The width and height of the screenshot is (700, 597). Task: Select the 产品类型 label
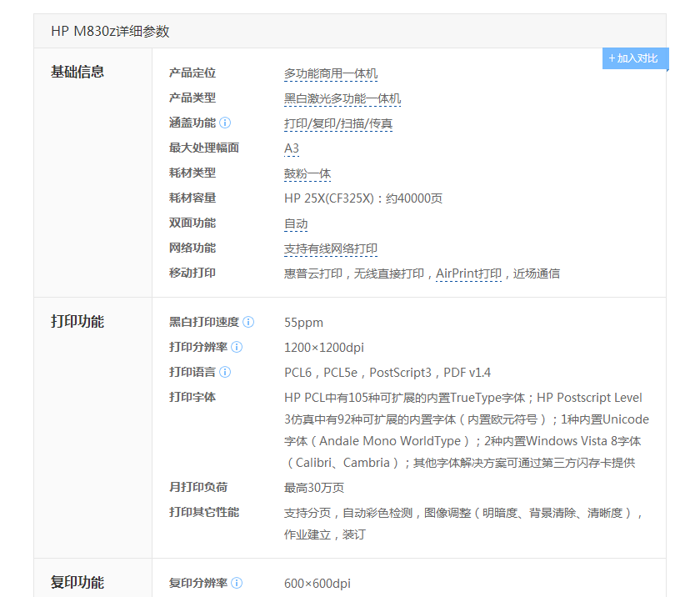[x=192, y=98]
